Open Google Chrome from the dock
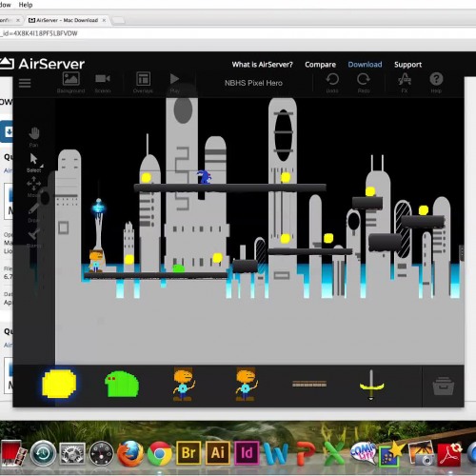Screen dimensions: 476x476 tap(159, 454)
